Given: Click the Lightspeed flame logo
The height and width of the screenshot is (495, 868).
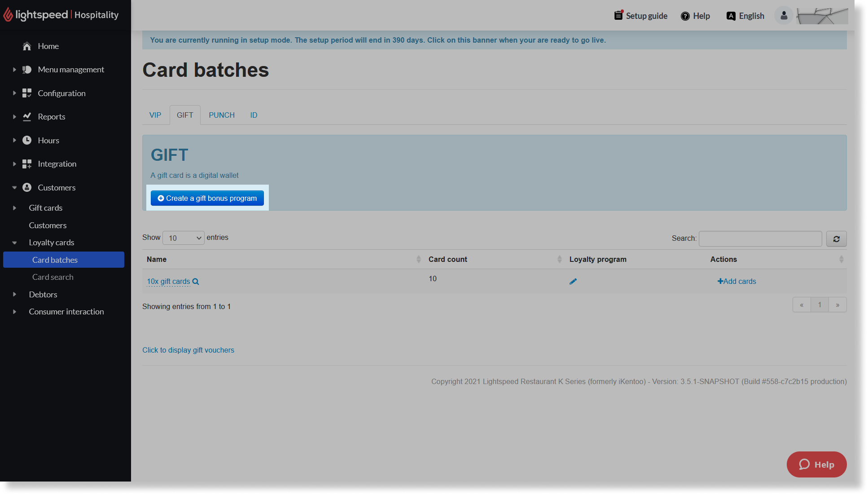Looking at the screenshot, I should [x=8, y=14].
